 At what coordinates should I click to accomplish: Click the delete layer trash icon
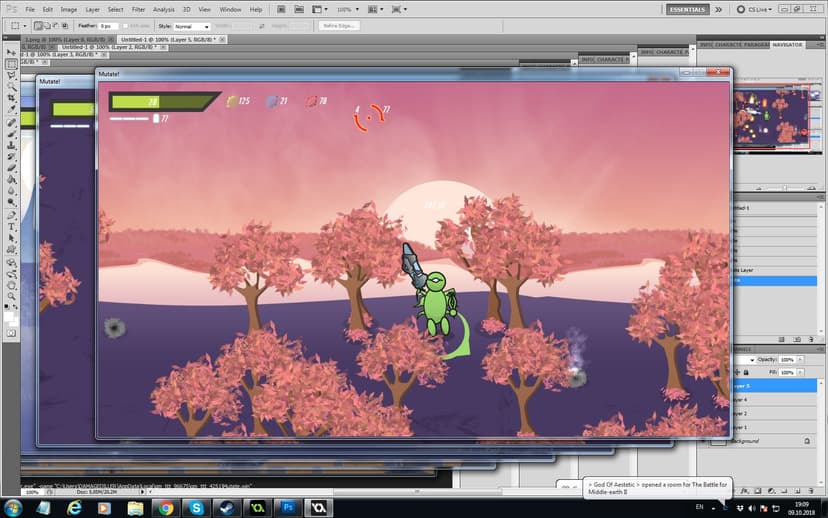811,491
